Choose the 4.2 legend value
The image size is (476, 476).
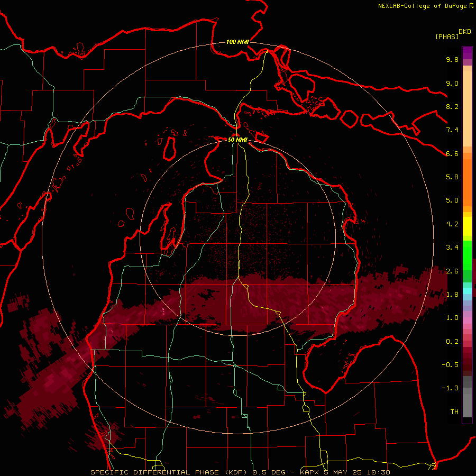tap(452, 224)
